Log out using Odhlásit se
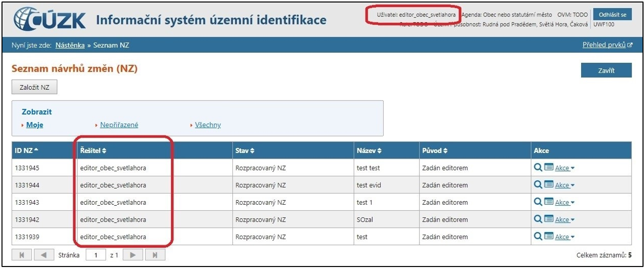This screenshot has width=644, height=268. click(612, 14)
